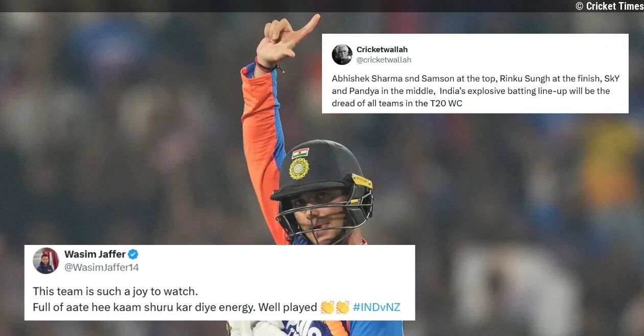Open the @cricketwallah handle
The height and width of the screenshot is (336, 644).
[384, 60]
